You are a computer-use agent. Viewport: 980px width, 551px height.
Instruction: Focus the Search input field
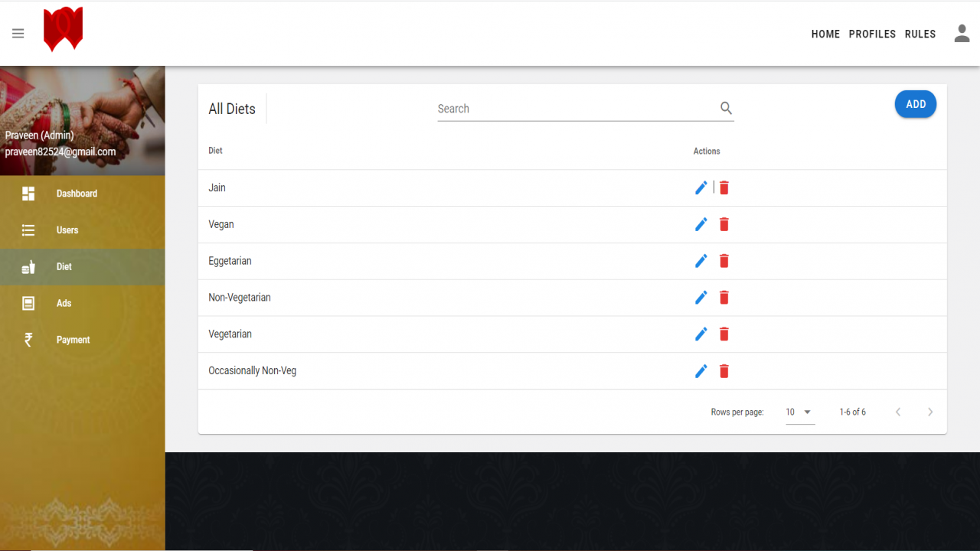tap(577, 109)
